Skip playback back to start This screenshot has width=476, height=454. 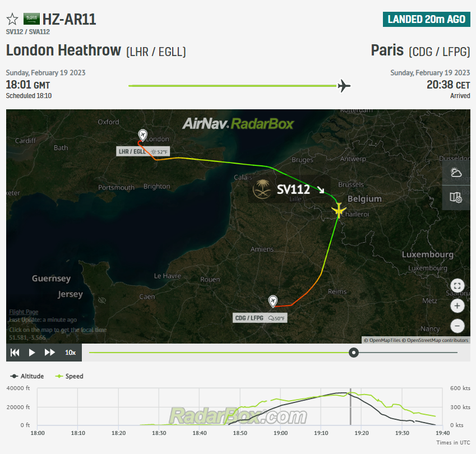click(x=15, y=353)
